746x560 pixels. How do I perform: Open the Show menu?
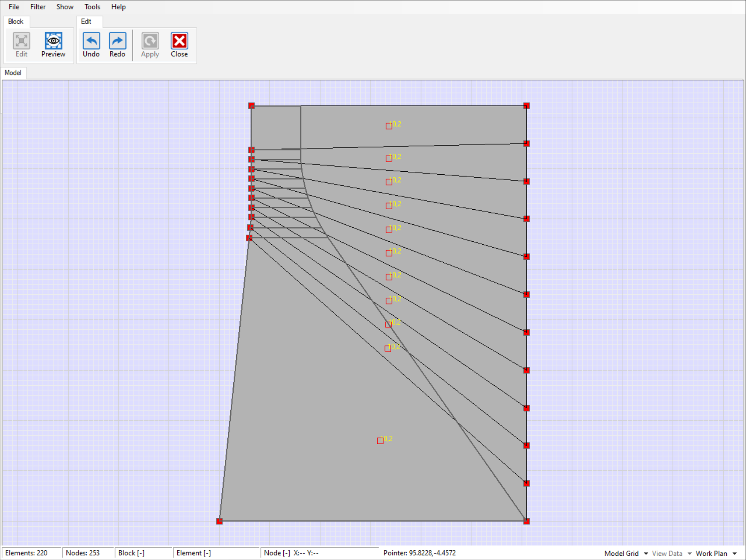tap(65, 7)
